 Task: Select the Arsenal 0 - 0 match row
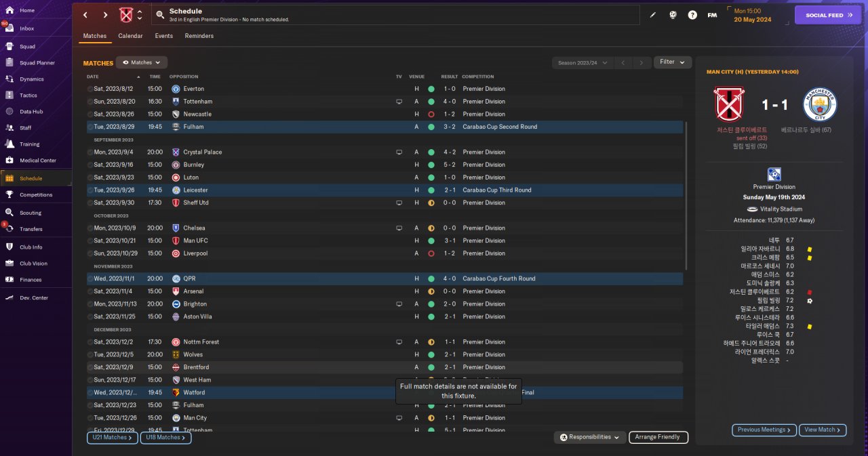(384, 291)
